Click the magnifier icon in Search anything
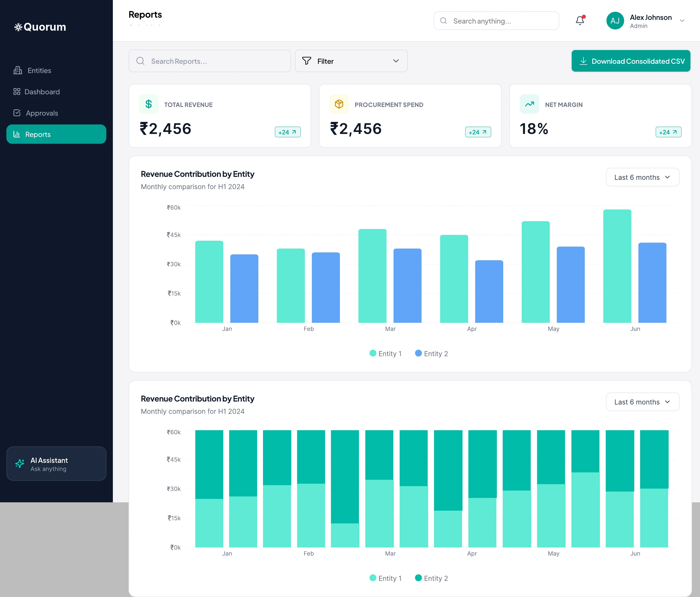The image size is (700, 597). (x=444, y=21)
